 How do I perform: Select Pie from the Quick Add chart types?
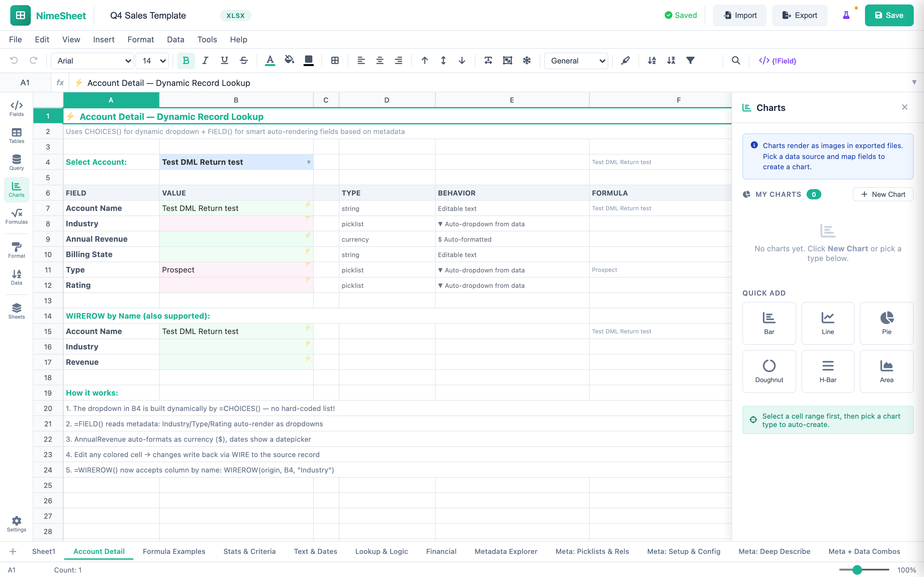(886, 323)
